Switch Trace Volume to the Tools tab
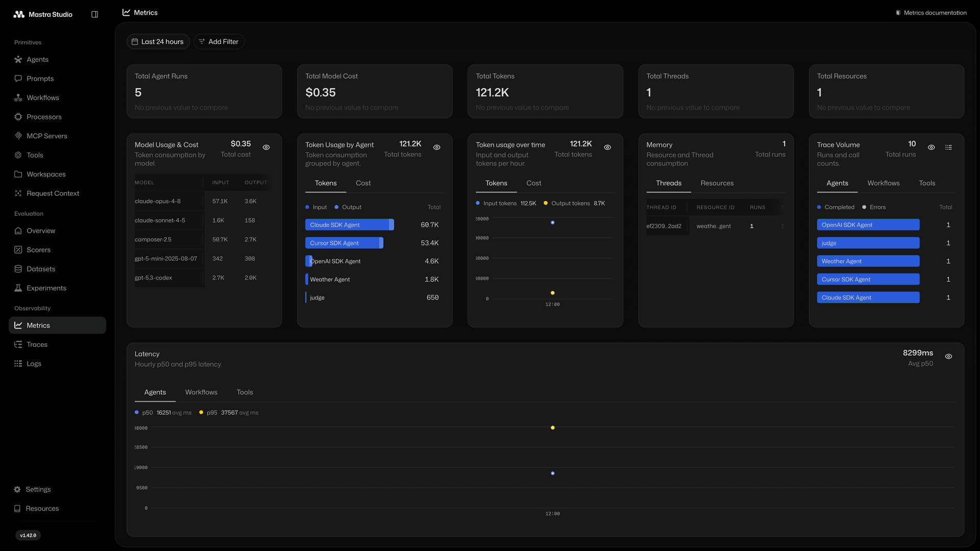Screen dimensions: 980x551 [927, 183]
